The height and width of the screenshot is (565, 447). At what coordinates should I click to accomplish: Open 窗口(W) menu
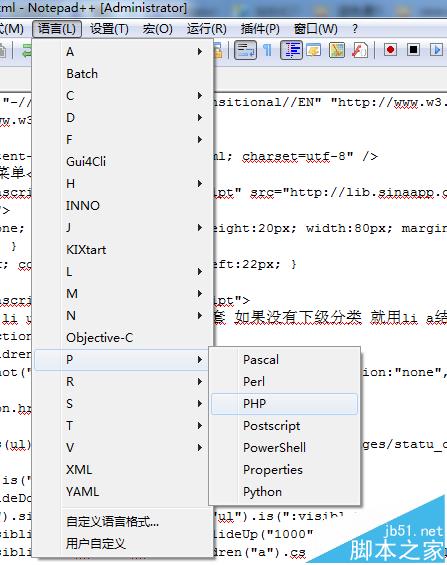click(316, 28)
